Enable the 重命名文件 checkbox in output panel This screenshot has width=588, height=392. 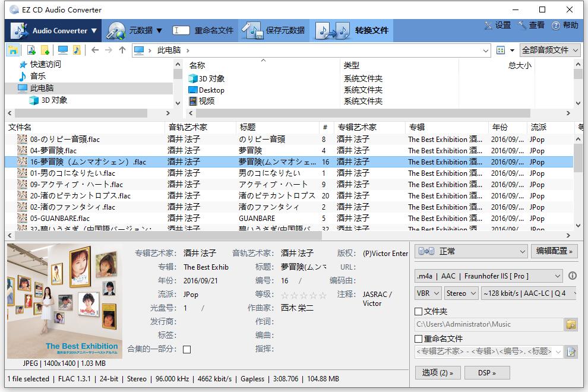click(x=419, y=339)
